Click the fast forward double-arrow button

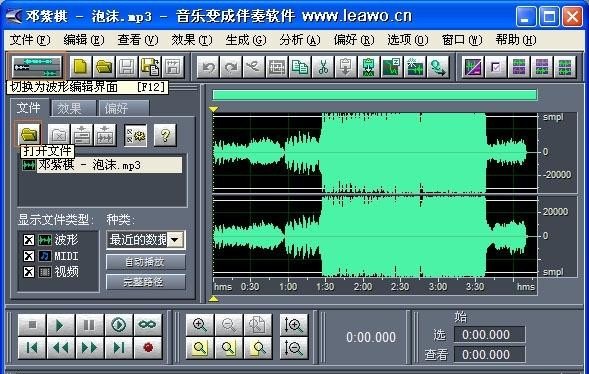pos(89,348)
